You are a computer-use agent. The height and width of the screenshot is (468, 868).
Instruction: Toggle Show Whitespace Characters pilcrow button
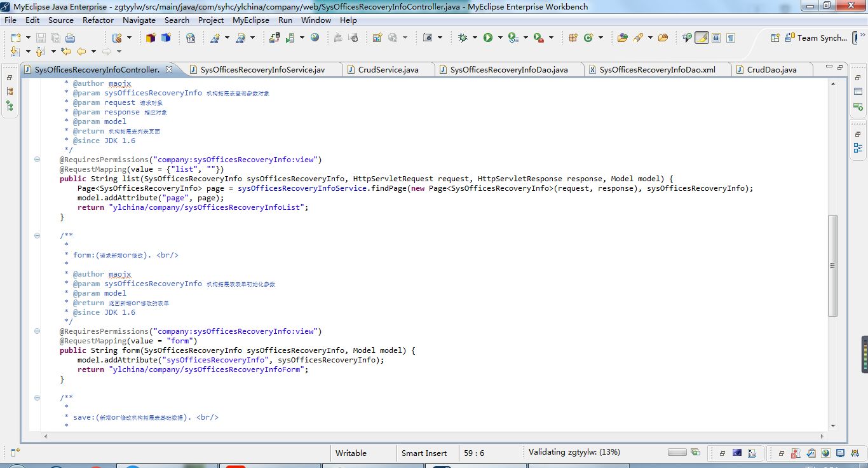(731, 38)
